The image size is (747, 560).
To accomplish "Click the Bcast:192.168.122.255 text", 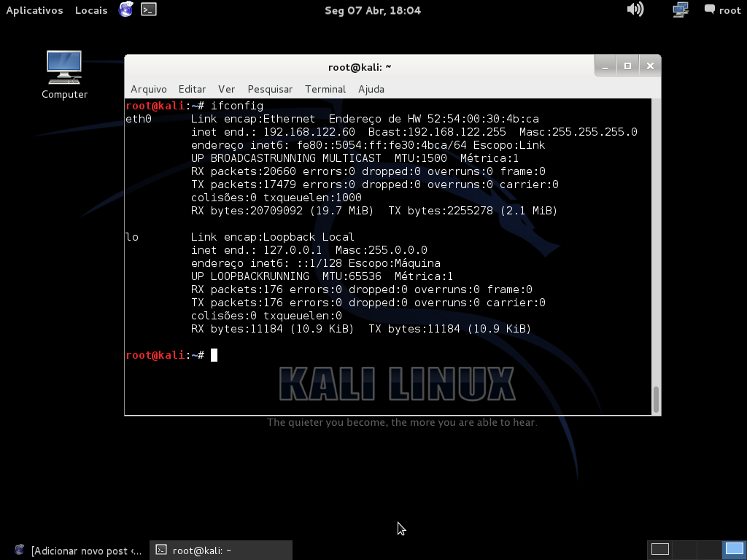I will click(437, 132).
